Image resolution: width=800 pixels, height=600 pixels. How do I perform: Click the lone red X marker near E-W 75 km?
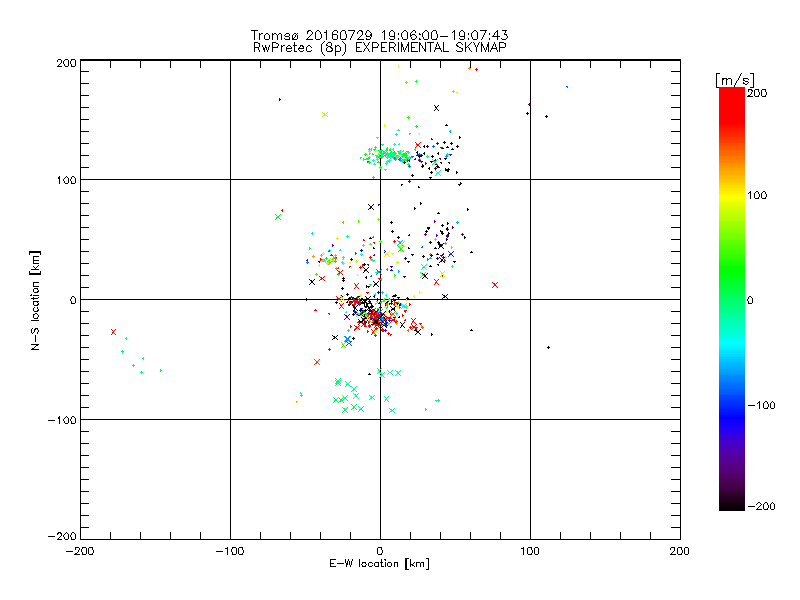coord(495,285)
